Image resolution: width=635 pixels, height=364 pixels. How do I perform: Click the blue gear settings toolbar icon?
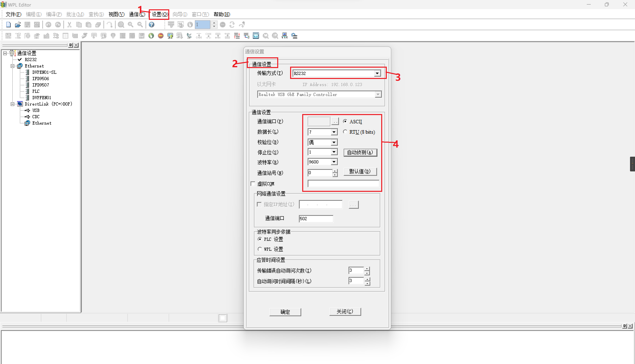[294, 36]
